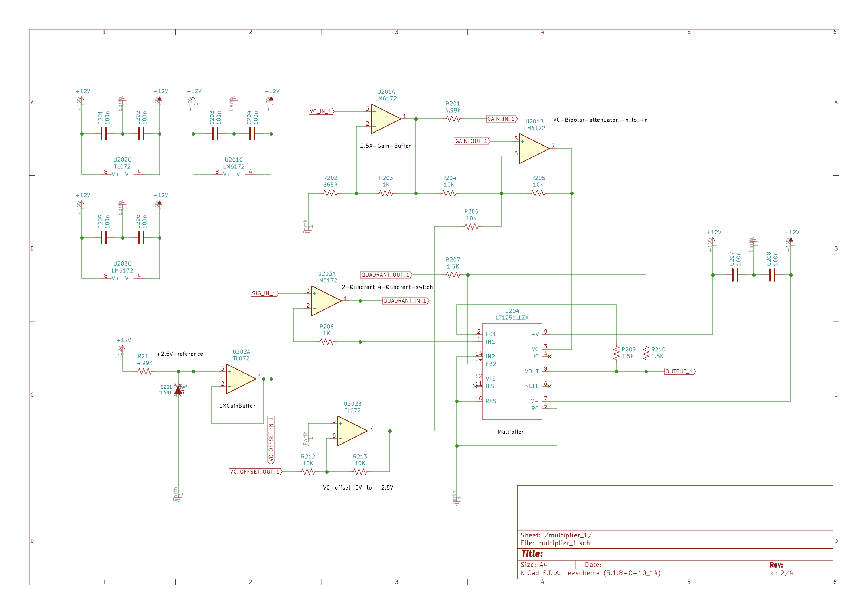Click the QUADRANT_OUT_1 label
The height and width of the screenshot is (614, 868).
click(386, 275)
